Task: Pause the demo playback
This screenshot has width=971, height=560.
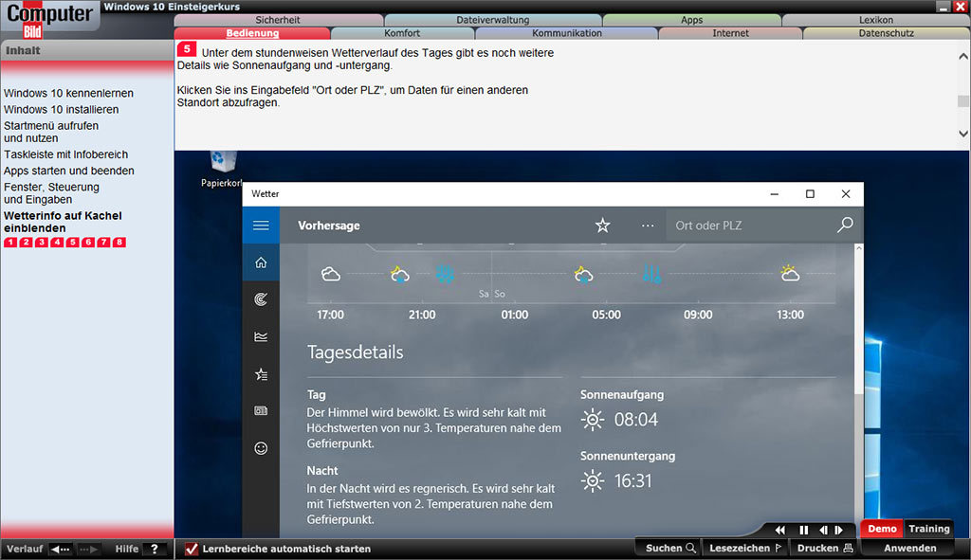Action: click(803, 530)
